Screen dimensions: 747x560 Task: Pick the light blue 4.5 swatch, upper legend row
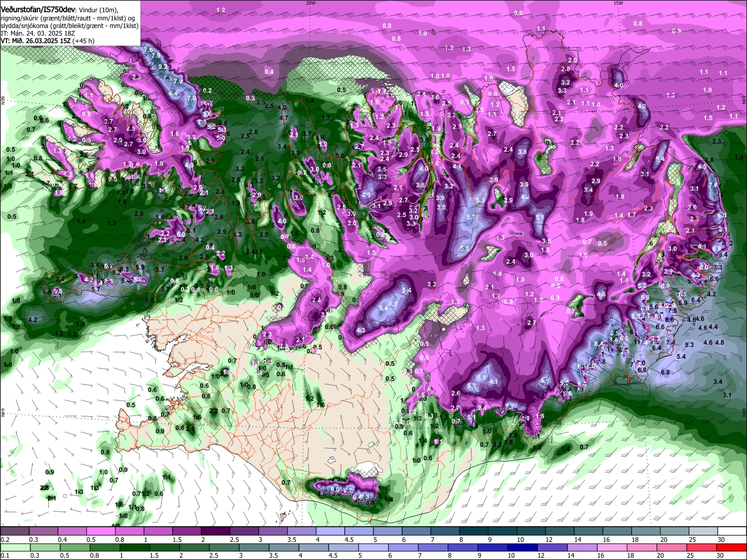(x=358, y=531)
